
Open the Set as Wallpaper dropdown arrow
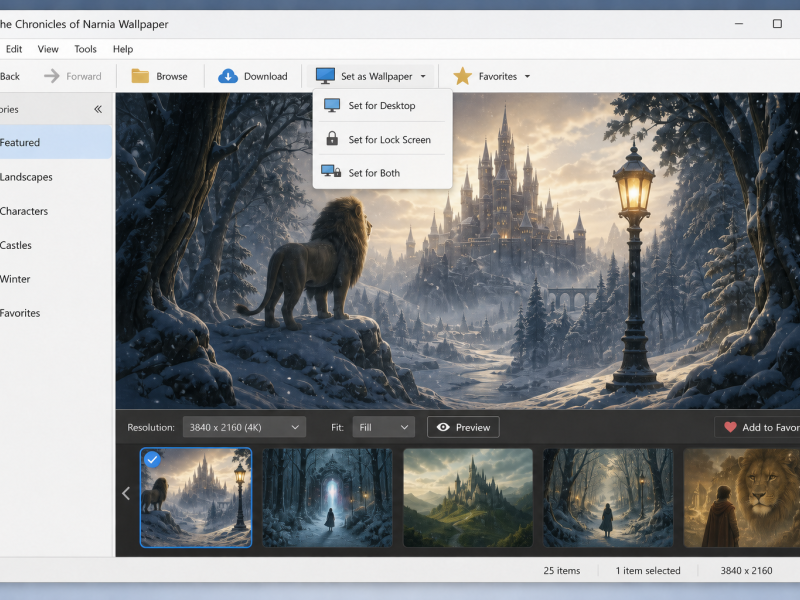point(423,77)
